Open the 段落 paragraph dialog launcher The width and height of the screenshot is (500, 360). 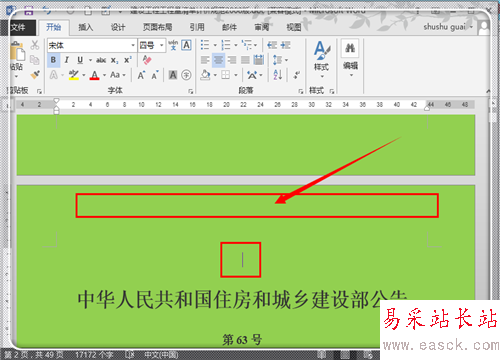(301, 91)
